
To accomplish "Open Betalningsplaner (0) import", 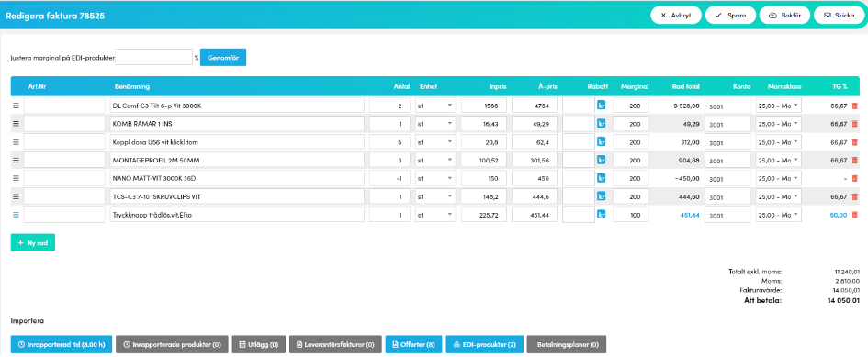I will tap(567, 344).
